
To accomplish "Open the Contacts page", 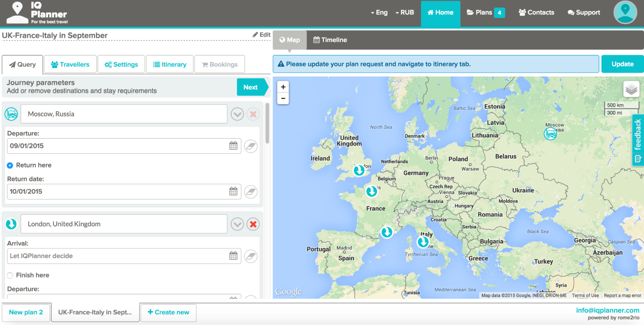I will 536,13.
